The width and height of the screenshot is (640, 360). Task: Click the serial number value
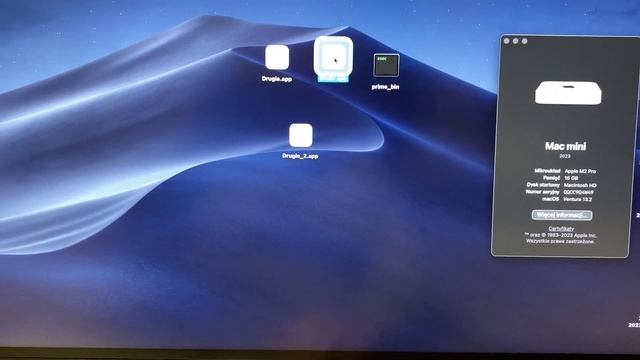578,192
